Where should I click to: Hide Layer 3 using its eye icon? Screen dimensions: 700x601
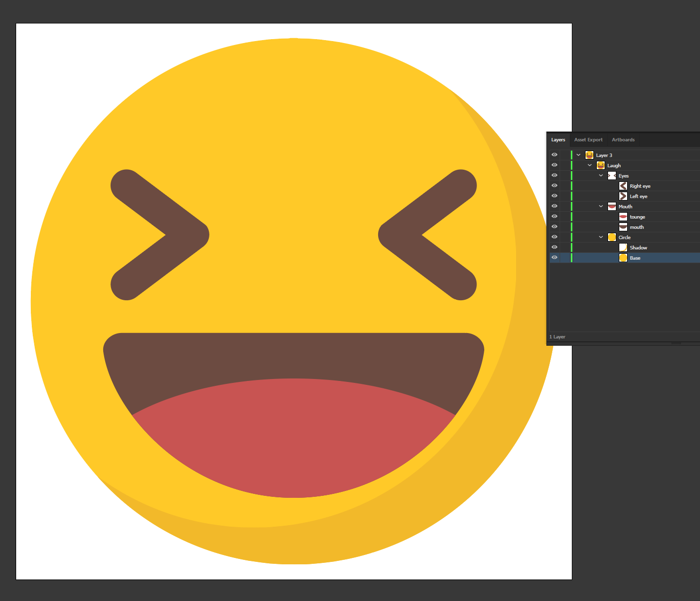click(554, 155)
